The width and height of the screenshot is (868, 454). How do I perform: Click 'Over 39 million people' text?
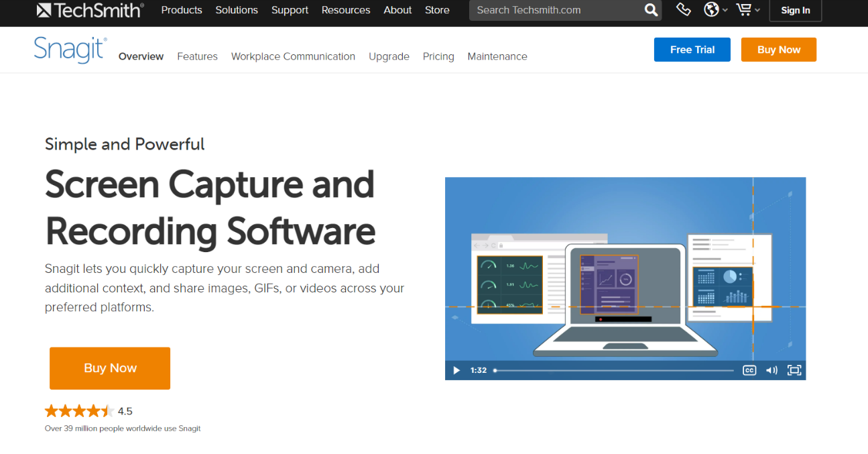point(123,429)
